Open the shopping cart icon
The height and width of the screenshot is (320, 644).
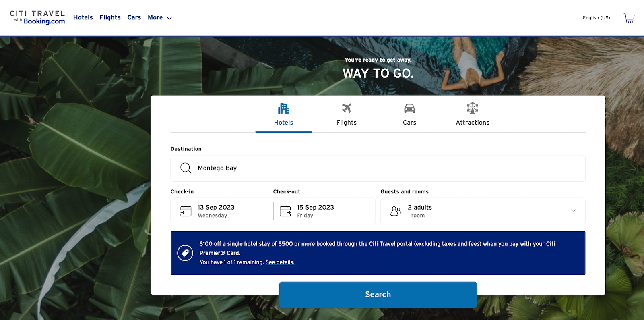click(x=629, y=18)
